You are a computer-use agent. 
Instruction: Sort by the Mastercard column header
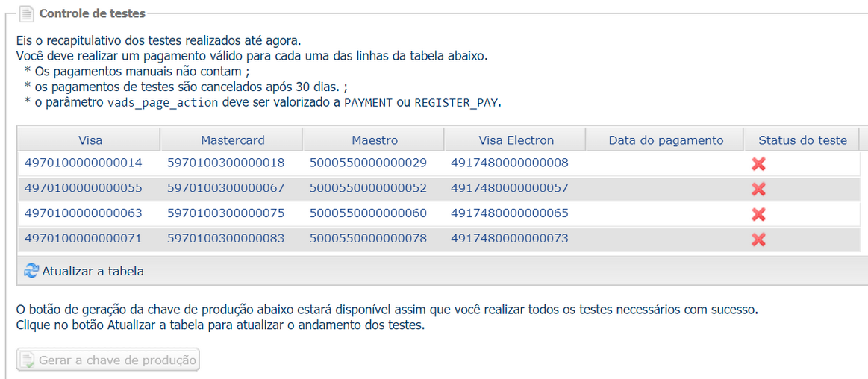point(232,140)
